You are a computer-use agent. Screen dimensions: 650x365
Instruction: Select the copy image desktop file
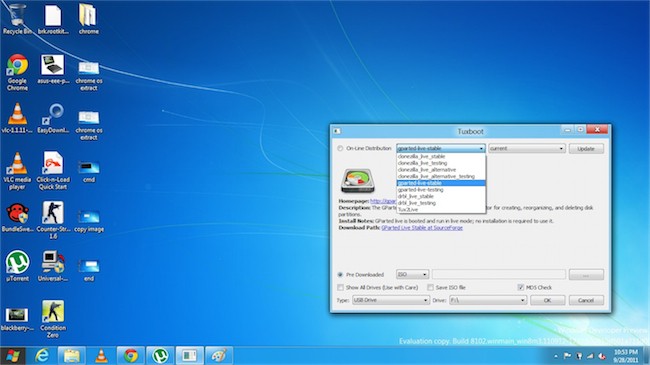[x=89, y=221]
